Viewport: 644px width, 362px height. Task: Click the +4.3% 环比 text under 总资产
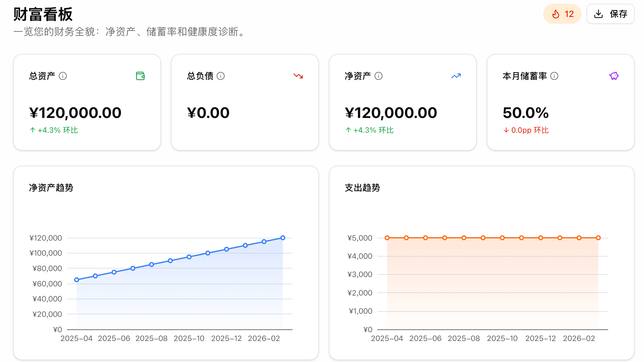[x=54, y=130]
